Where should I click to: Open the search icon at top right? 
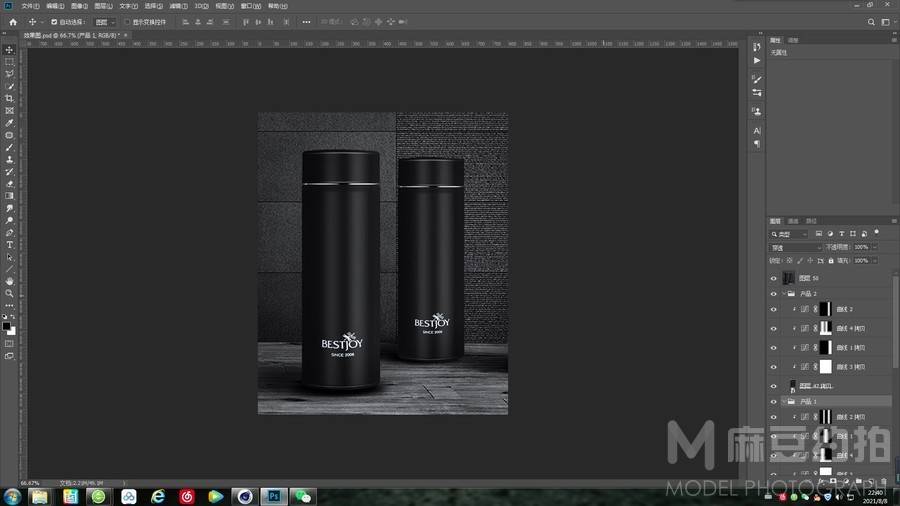871,22
